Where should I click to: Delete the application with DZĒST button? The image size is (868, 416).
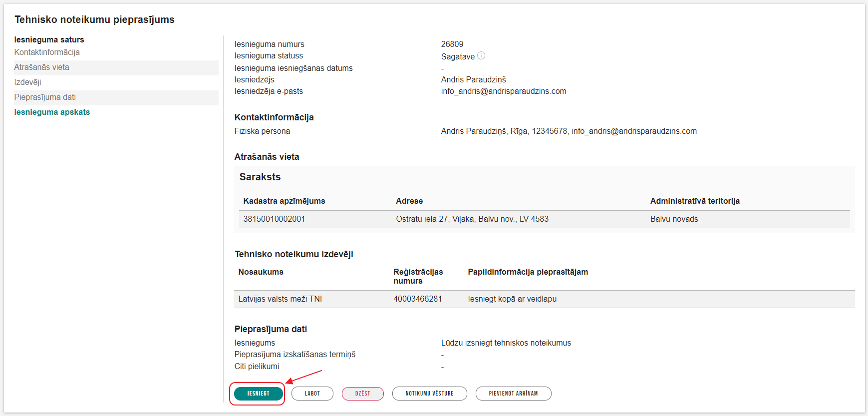pyautogui.click(x=363, y=394)
